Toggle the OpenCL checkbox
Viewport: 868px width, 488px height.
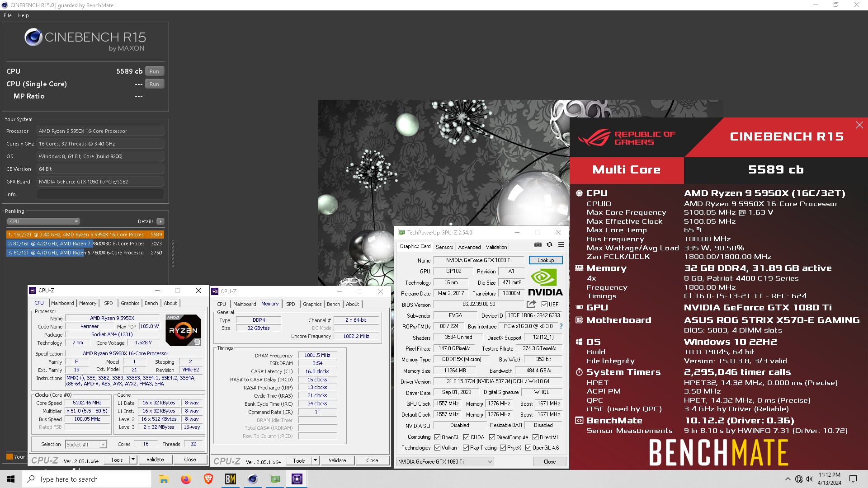[x=437, y=437]
